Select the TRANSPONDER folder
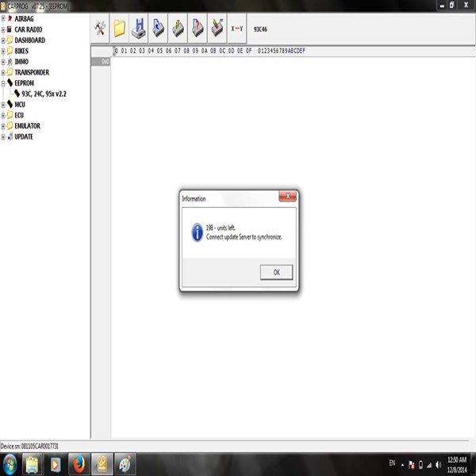Viewport: 476px width, 476px height. coord(32,72)
